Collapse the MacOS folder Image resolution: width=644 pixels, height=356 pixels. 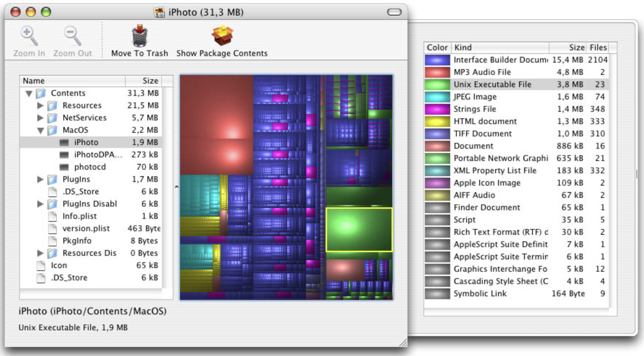(x=40, y=130)
